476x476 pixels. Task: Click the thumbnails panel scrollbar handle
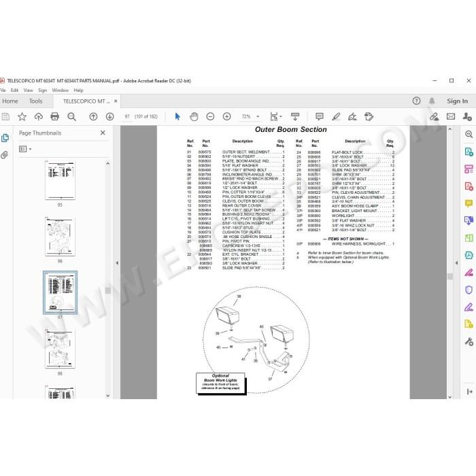(x=107, y=290)
